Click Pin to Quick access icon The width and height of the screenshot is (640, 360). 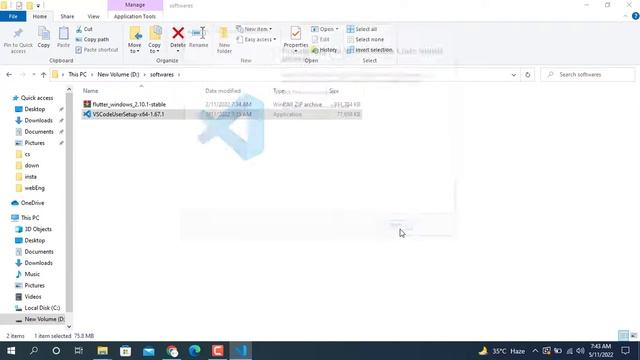18,34
